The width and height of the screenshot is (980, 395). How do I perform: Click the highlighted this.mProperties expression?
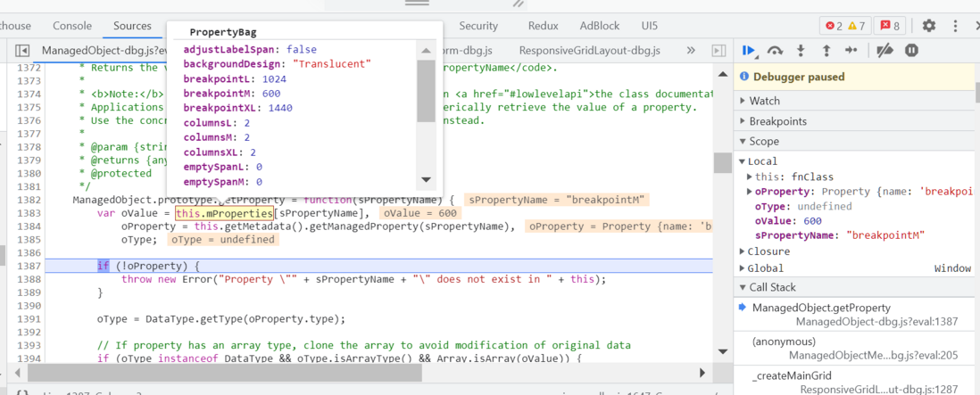tap(224, 214)
